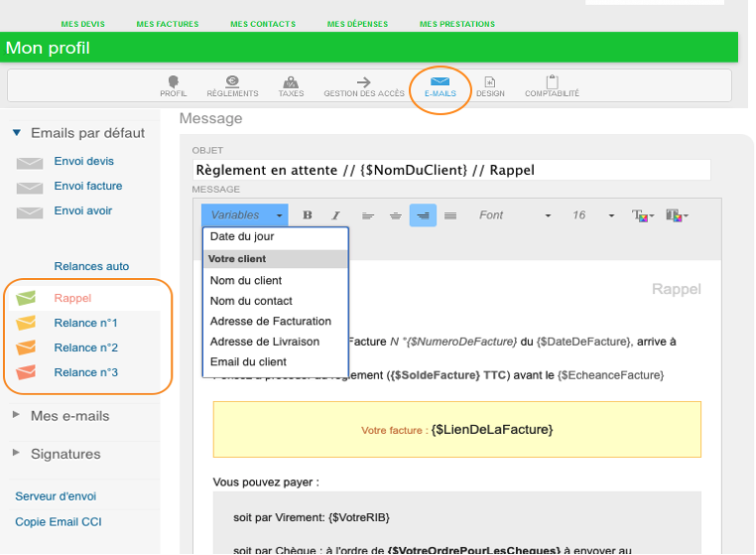Go to Mes Devis tab

83,24
